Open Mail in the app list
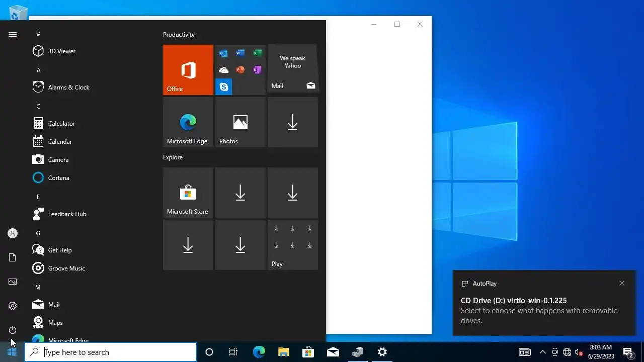This screenshot has width=644, height=362. click(x=94, y=305)
